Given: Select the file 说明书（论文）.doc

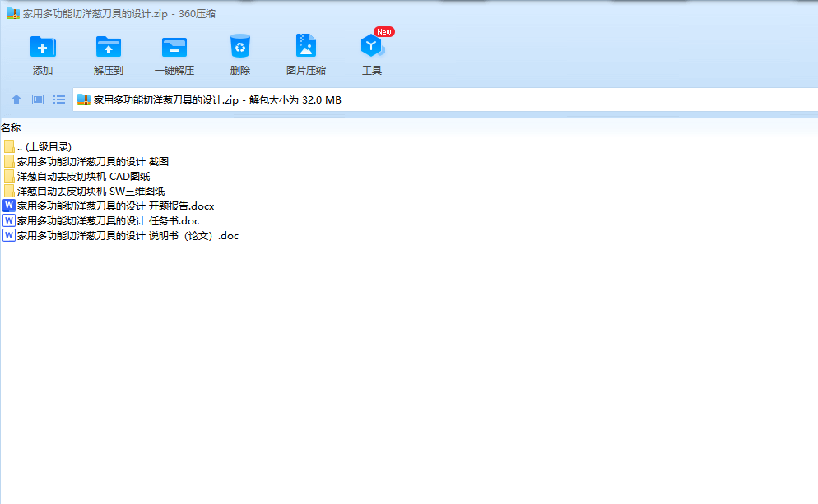Looking at the screenshot, I should (121, 236).
